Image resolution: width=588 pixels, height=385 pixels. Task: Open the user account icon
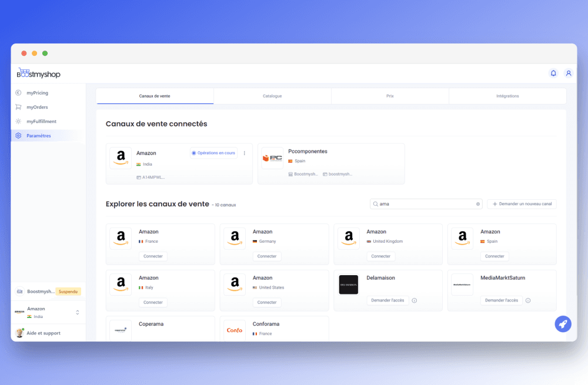point(569,73)
